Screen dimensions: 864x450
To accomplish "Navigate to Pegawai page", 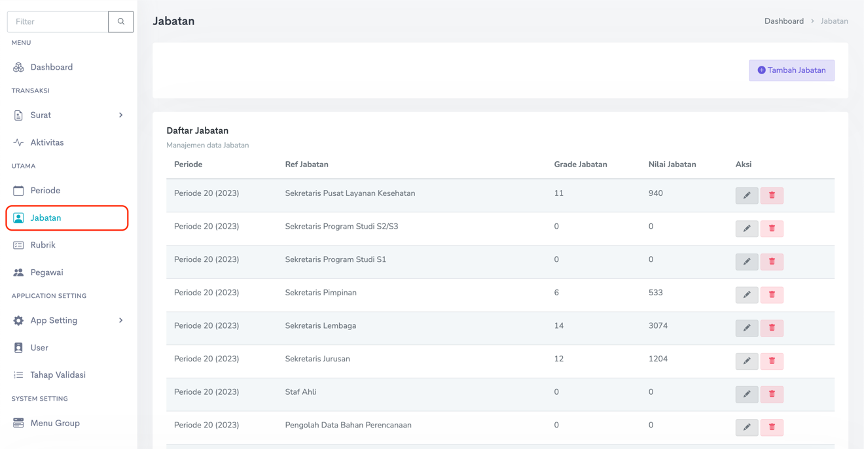I will click(47, 272).
